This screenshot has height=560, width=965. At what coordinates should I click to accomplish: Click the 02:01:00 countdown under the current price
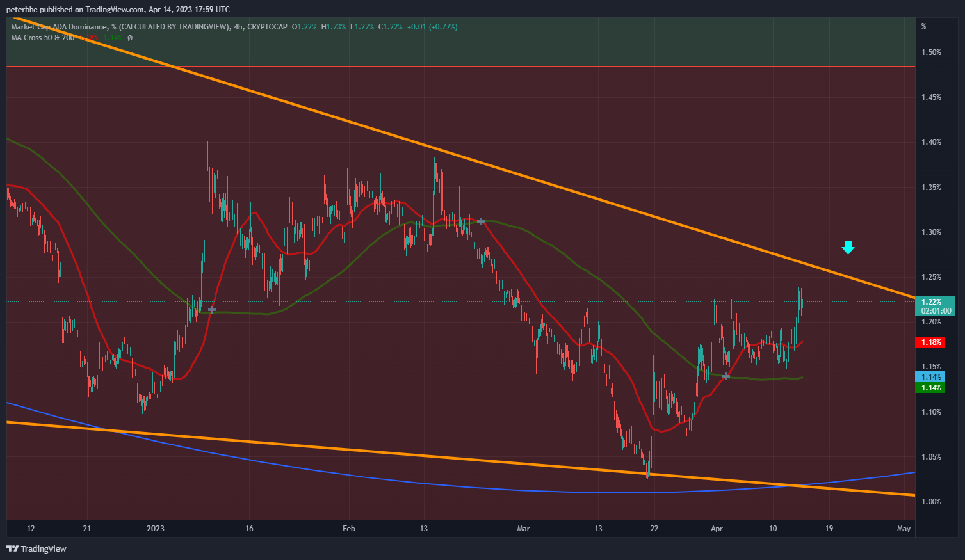[x=936, y=311]
